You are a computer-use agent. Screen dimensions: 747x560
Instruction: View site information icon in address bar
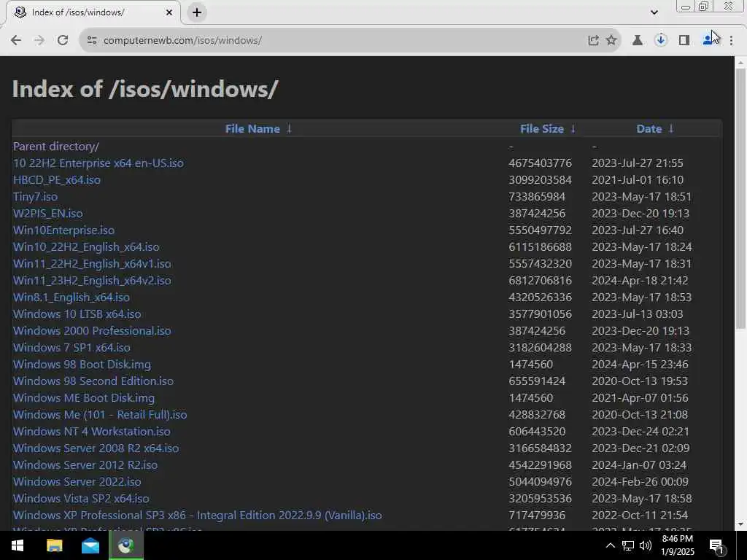[x=92, y=41]
